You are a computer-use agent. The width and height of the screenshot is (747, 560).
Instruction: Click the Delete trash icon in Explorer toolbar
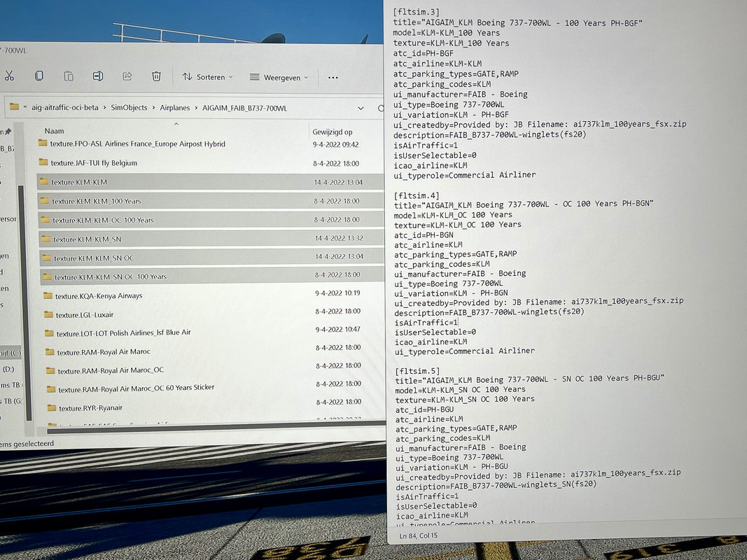coord(156,76)
